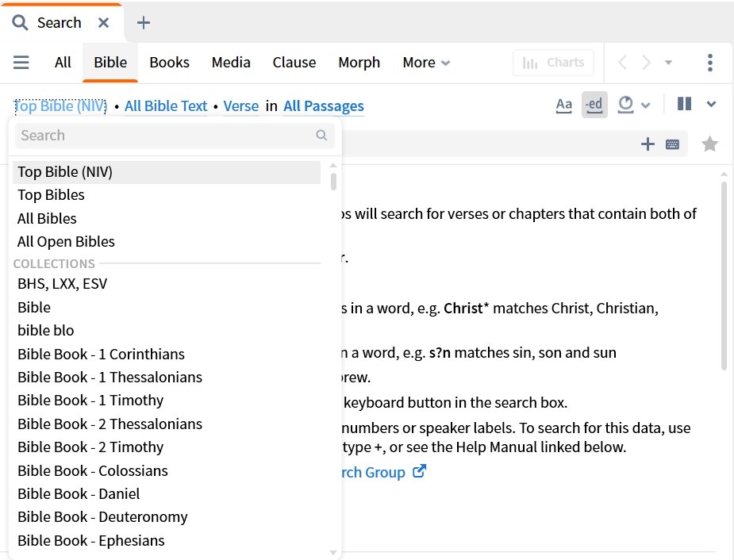Toggle the circular match equivalence option
The height and width of the screenshot is (560, 734).
point(625,104)
